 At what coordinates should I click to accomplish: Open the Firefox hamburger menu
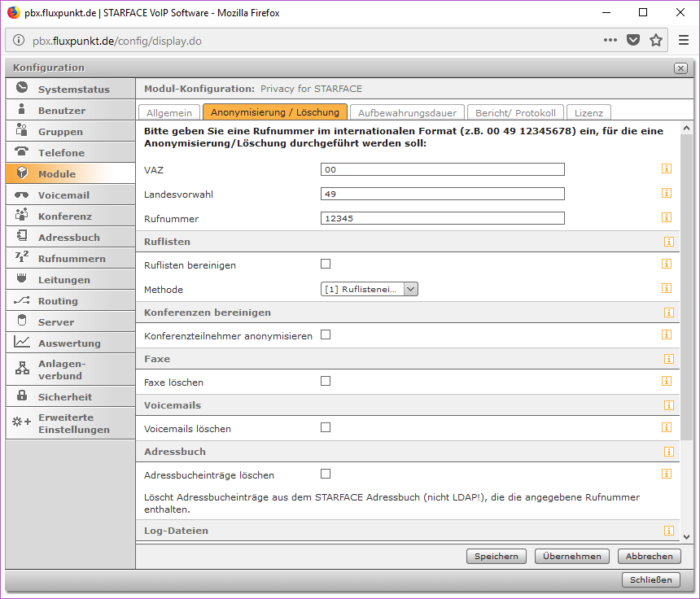click(684, 40)
